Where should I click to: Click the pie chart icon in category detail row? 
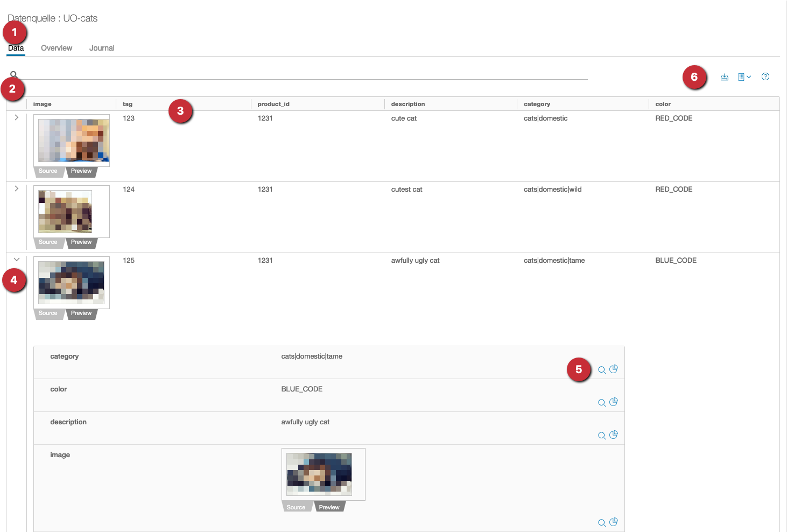tap(614, 369)
